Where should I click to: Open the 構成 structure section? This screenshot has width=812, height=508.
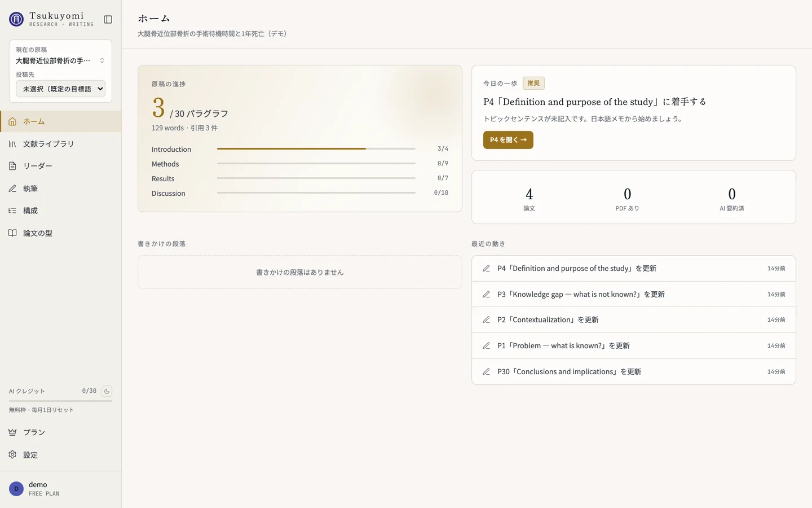[x=60, y=211]
